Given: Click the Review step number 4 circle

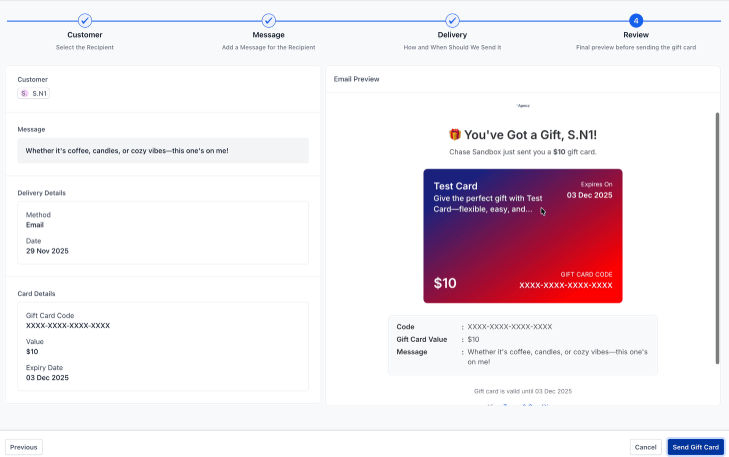Looking at the screenshot, I should click(x=636, y=20).
